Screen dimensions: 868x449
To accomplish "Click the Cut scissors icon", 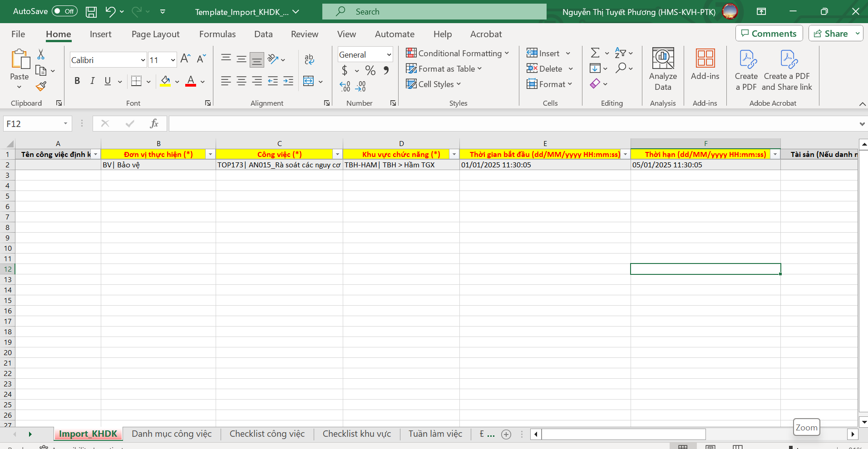I will [x=41, y=55].
